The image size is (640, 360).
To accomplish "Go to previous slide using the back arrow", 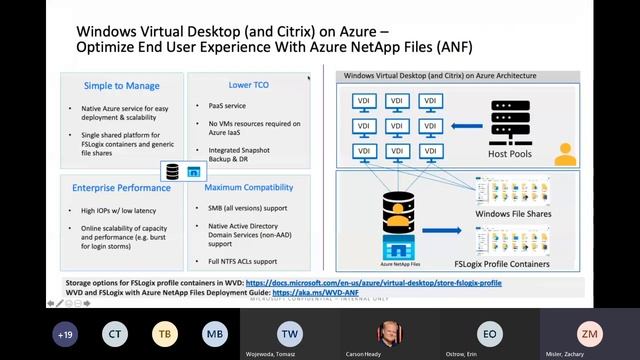I will pos(51,303).
